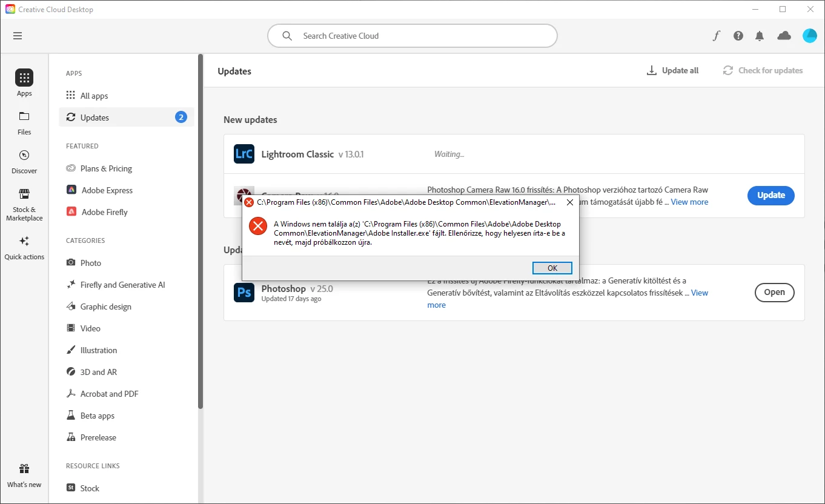Click the 'Updated 17 days ago' text
The image size is (825, 504).
coord(291,299)
